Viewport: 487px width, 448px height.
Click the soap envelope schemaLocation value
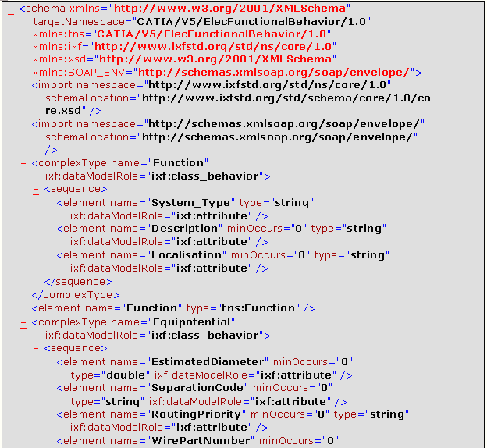(x=277, y=137)
